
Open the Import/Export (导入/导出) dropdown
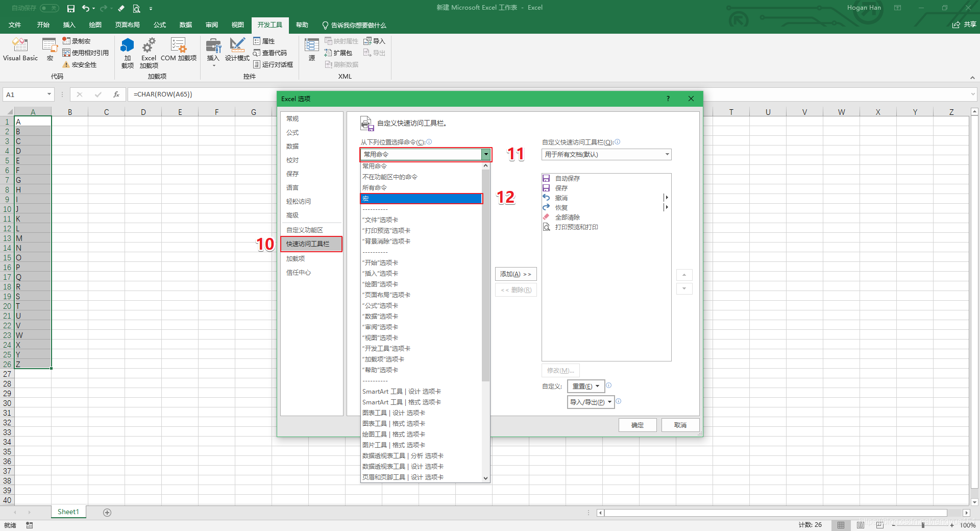(x=591, y=402)
